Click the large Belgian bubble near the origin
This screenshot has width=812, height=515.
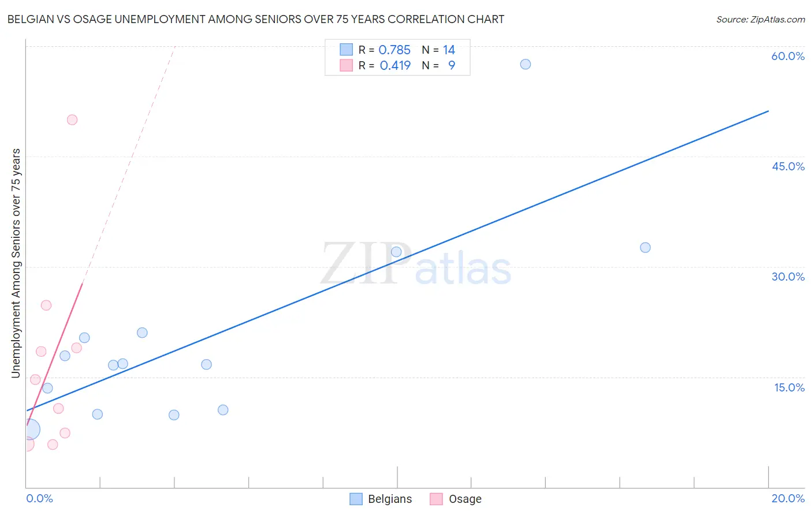[29, 430]
